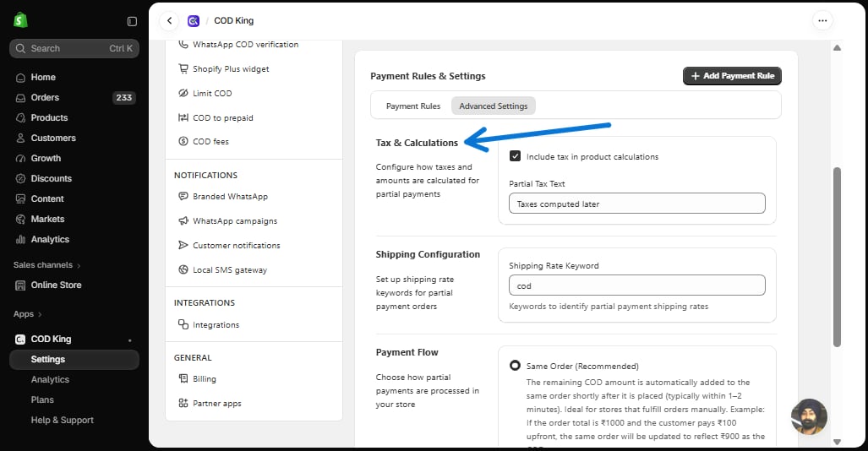
Task: Click the scrollbar up arrow
Action: coord(837,47)
